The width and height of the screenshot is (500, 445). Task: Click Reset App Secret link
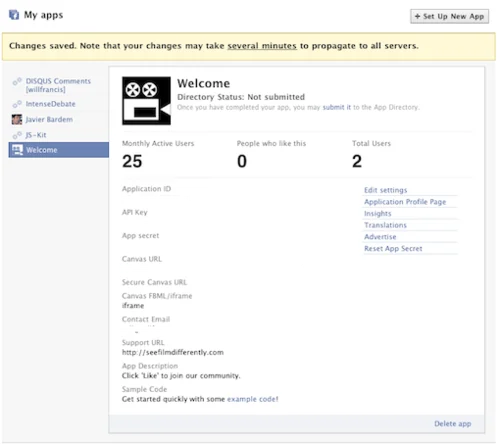[393, 248]
